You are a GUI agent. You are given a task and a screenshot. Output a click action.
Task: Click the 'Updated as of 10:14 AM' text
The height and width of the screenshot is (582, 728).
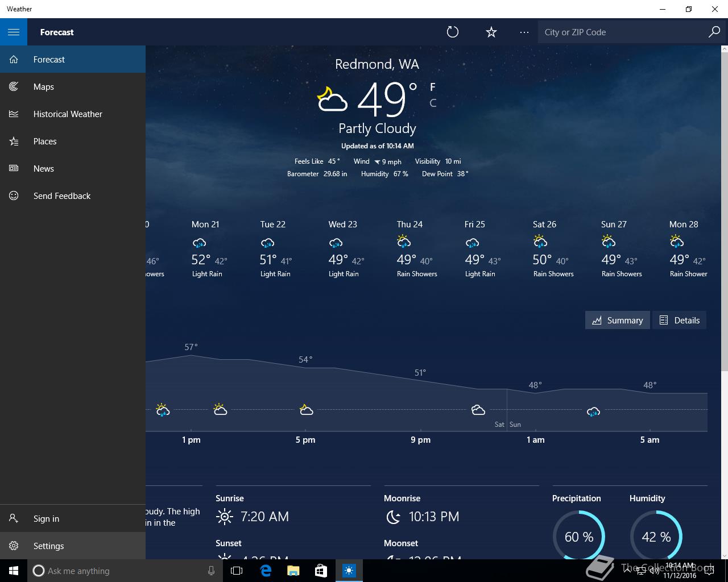[378, 146]
